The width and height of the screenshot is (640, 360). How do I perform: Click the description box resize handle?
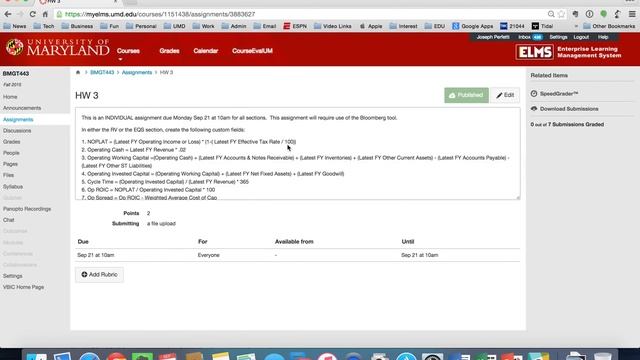518,198
